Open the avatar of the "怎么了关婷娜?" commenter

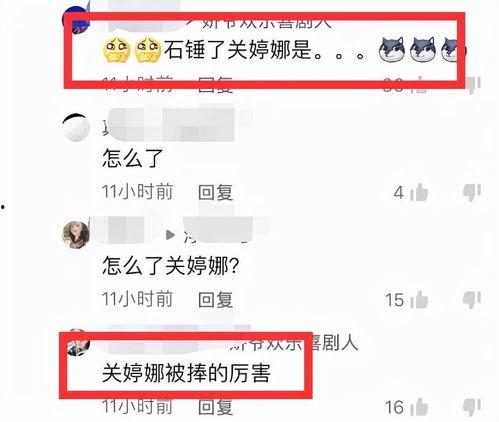click(76, 235)
